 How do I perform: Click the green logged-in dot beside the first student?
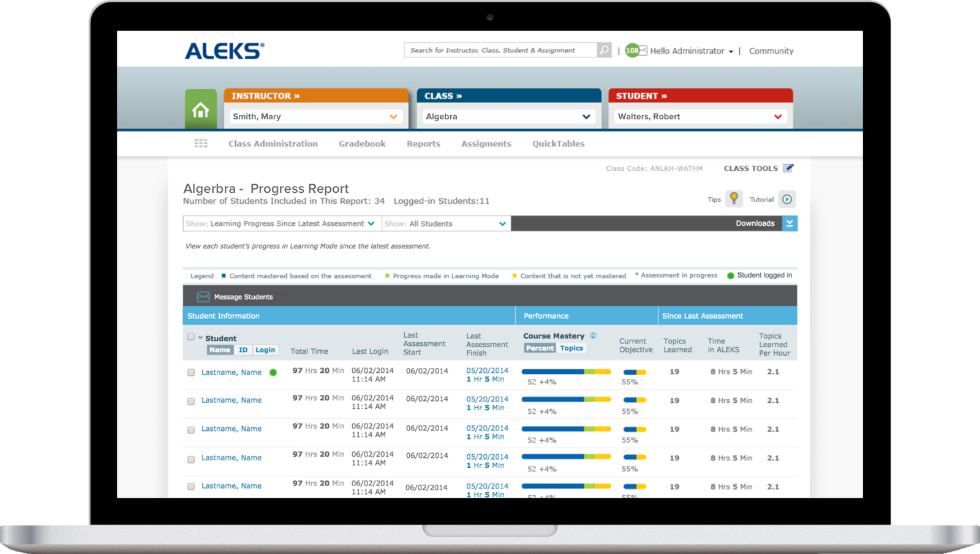[x=273, y=372]
